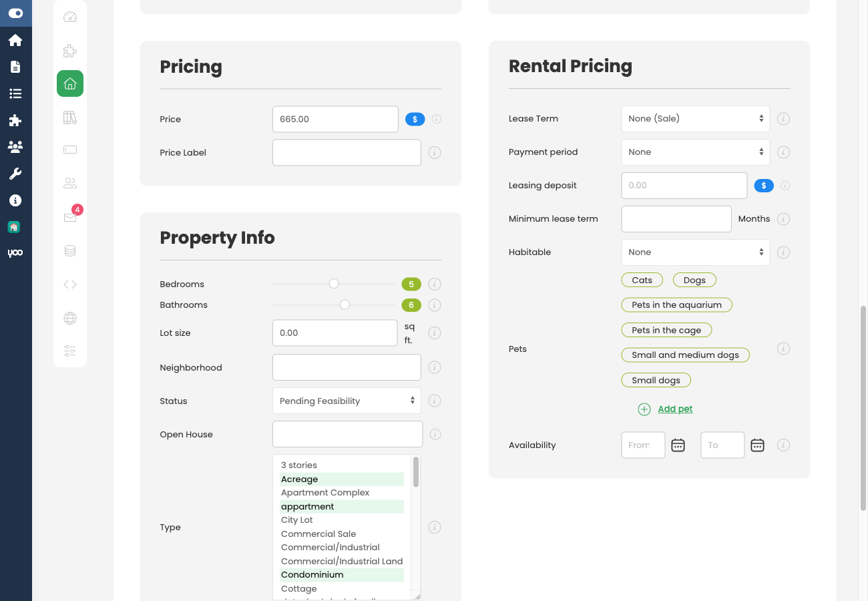The image size is (868, 601).
Task: Enable the Small dogs pet option
Action: (x=656, y=380)
